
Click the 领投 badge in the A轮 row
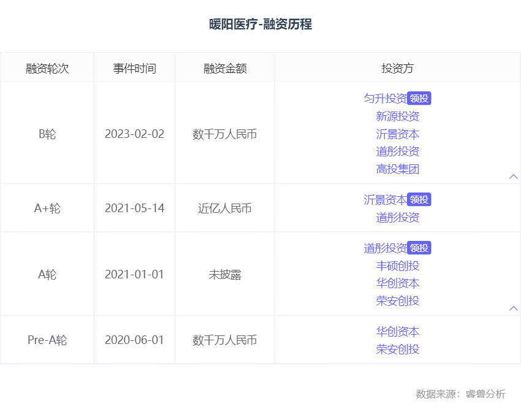[419, 248]
